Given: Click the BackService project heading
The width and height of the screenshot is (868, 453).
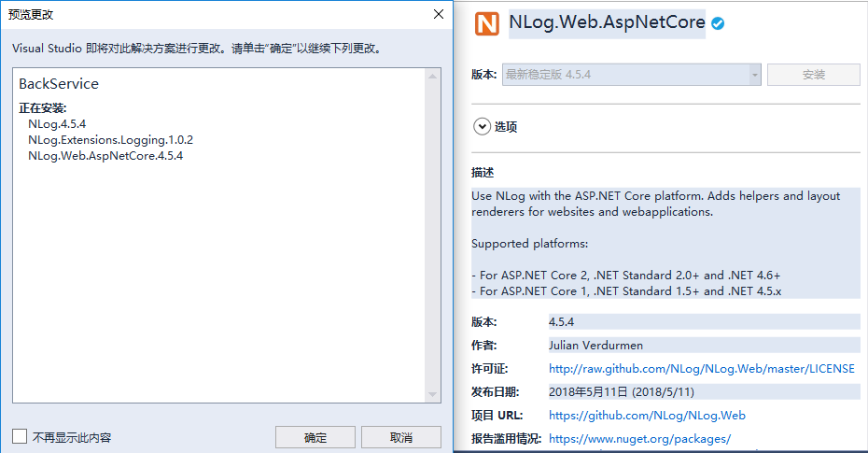Looking at the screenshot, I should tap(59, 84).
